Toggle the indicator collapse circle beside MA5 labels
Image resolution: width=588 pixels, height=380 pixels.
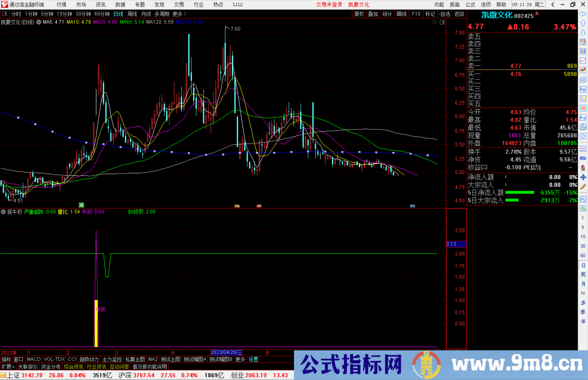[x=38, y=22]
